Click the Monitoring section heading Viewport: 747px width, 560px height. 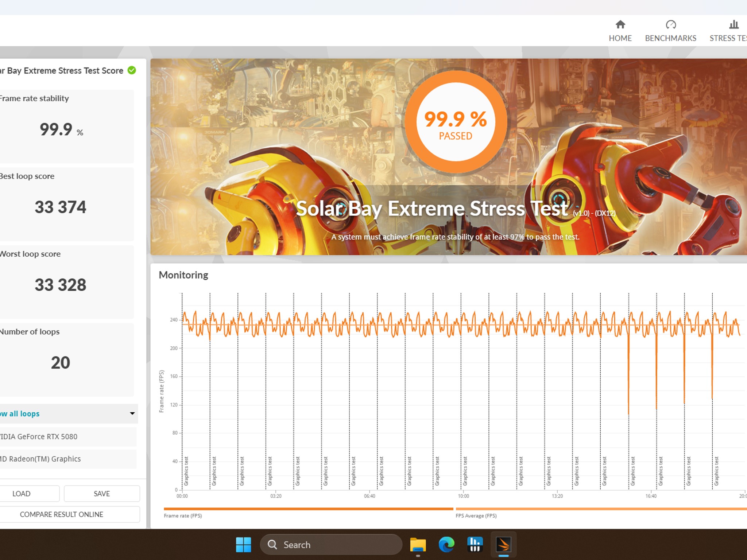[x=183, y=275]
